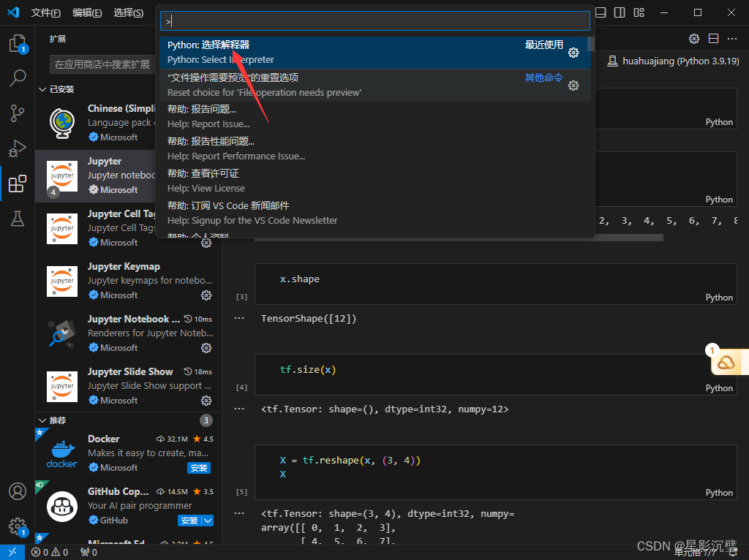Click the split editor layout icon
This screenshot has width=749, height=560.
point(713,39)
